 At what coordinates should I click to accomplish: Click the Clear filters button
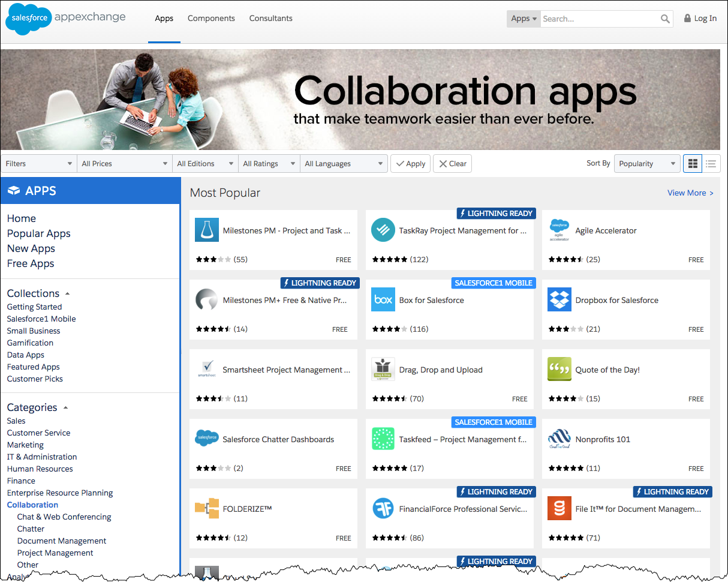[x=452, y=163]
